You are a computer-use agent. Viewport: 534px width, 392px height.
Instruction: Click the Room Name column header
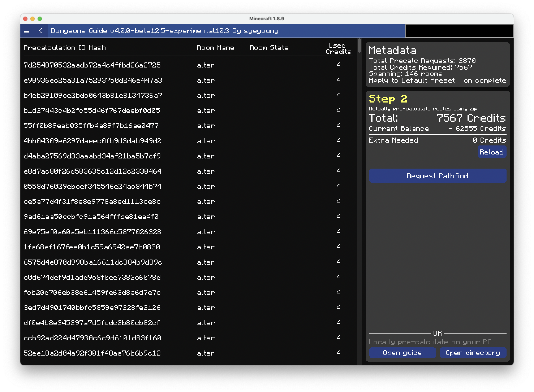216,48
